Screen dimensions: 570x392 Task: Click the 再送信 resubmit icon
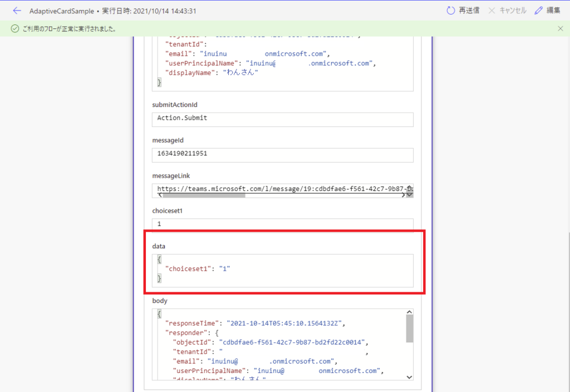[450, 11]
